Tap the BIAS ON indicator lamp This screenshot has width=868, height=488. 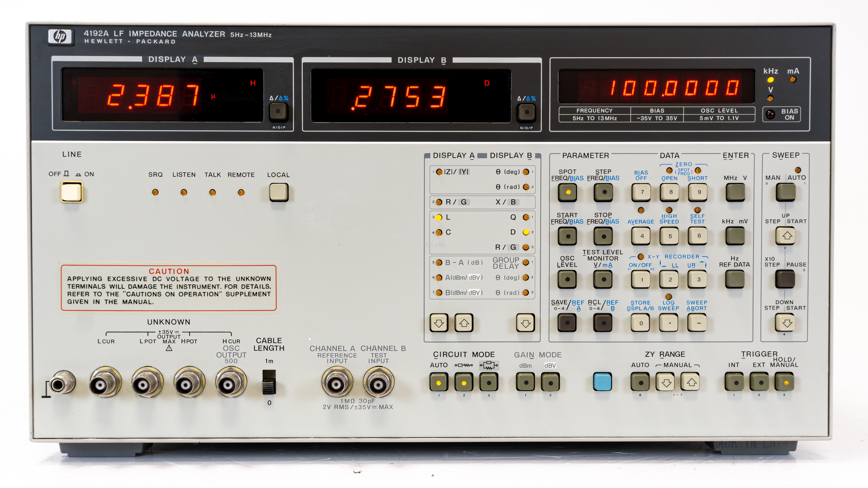coord(770,114)
